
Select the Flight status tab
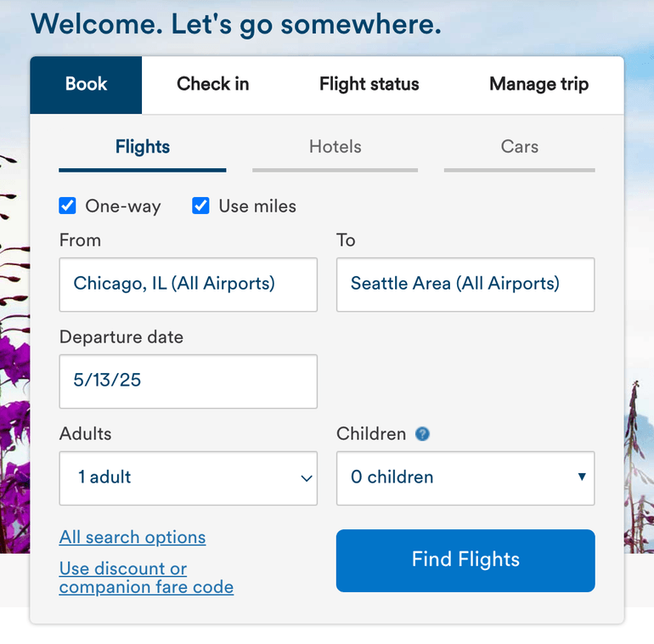click(369, 84)
